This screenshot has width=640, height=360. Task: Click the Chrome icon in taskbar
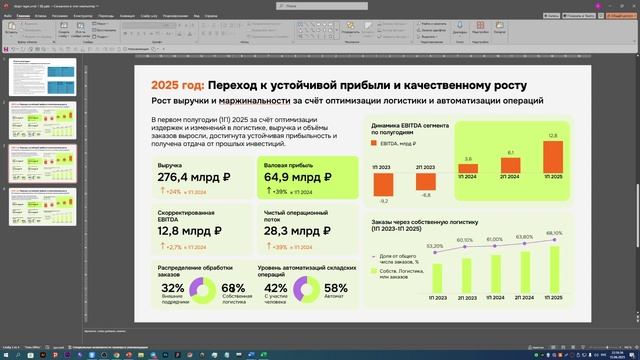(x=116, y=356)
